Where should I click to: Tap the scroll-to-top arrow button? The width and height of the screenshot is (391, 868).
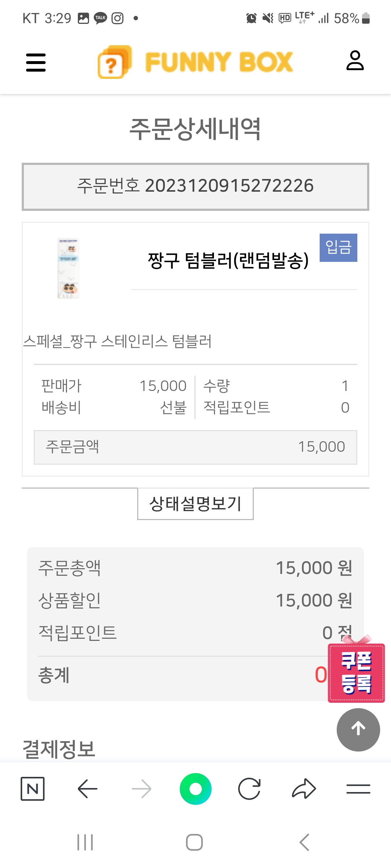click(358, 729)
